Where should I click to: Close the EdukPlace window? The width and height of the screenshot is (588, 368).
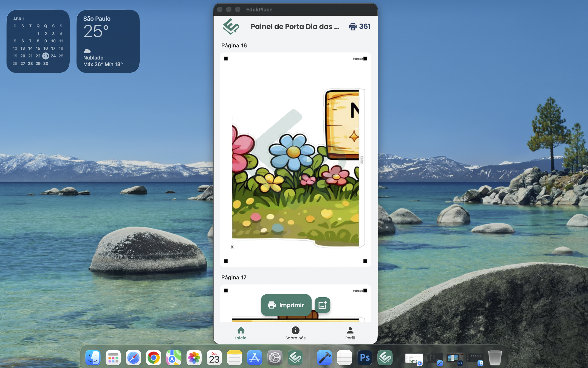pyautogui.click(x=220, y=9)
